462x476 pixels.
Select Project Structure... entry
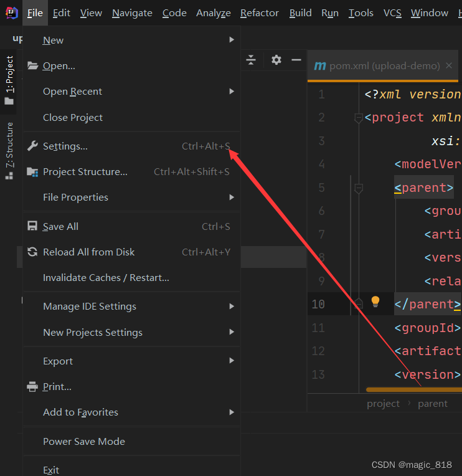coord(131,172)
